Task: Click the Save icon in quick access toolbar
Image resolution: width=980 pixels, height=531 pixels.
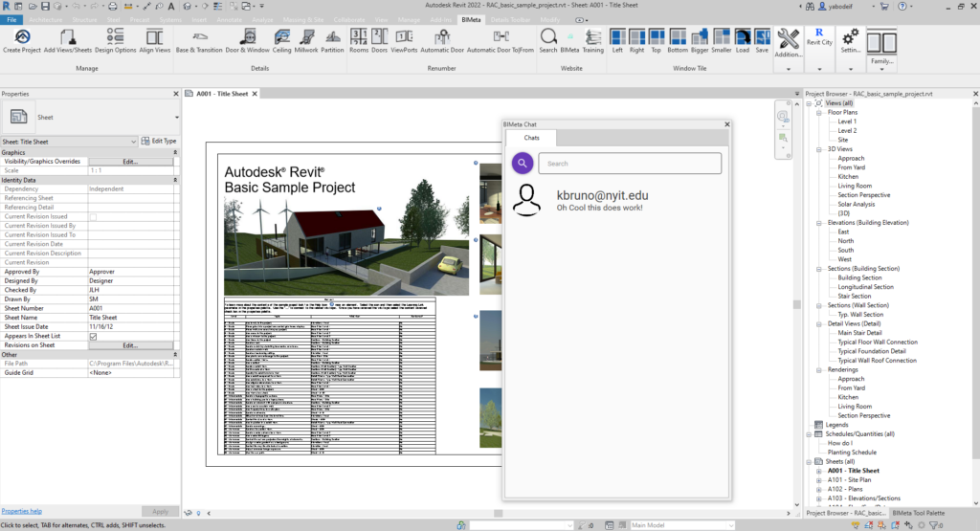Action: (x=46, y=7)
